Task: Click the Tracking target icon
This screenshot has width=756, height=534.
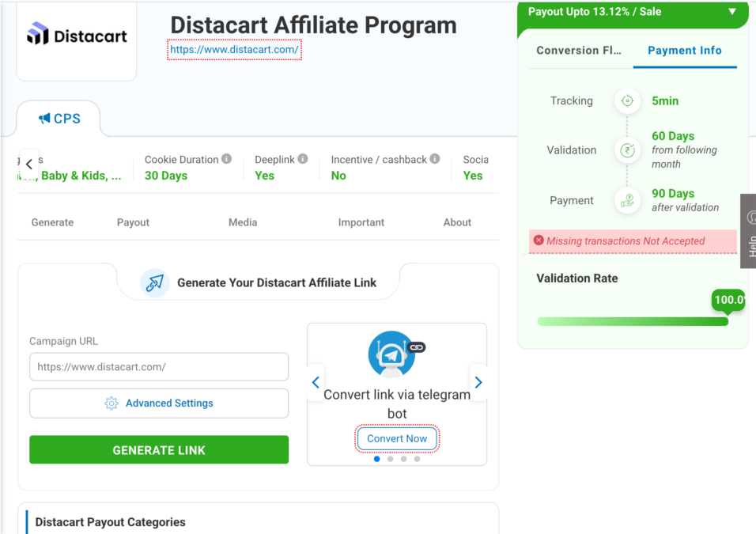Action: pyautogui.click(x=627, y=100)
